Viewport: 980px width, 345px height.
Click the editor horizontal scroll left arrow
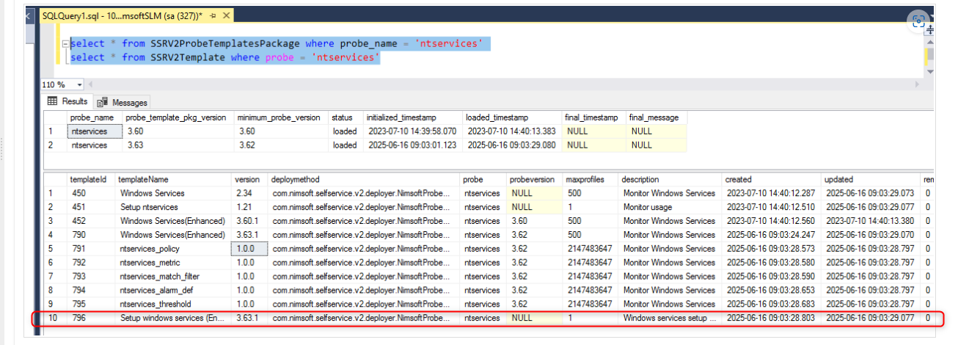[x=92, y=85]
